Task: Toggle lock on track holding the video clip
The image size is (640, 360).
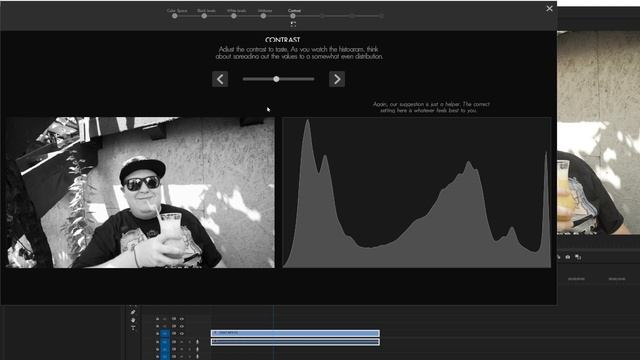Action: point(158,333)
